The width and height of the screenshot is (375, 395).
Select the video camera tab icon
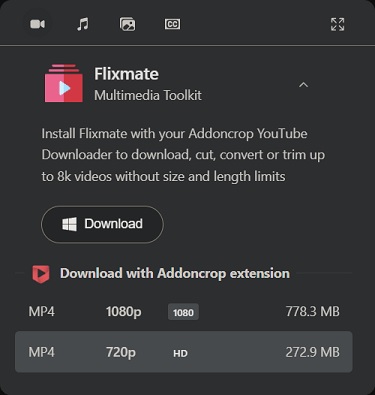coord(37,24)
